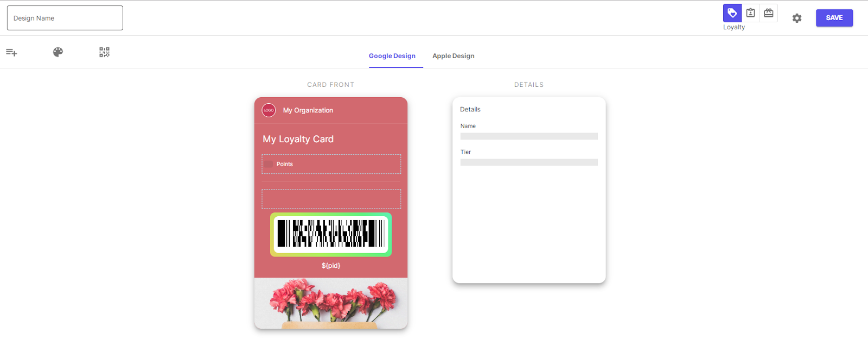This screenshot has height=339, width=868.
Task: Click the ${pid} barcode text
Action: 331,266
